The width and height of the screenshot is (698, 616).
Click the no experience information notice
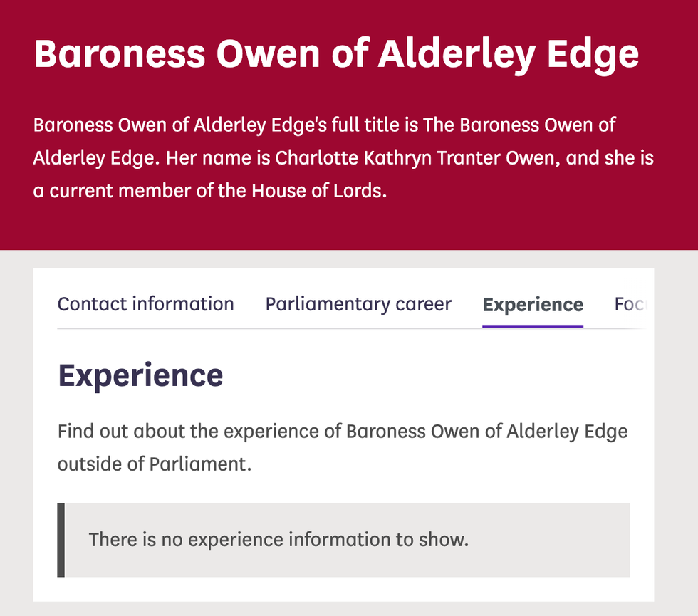[x=278, y=539]
